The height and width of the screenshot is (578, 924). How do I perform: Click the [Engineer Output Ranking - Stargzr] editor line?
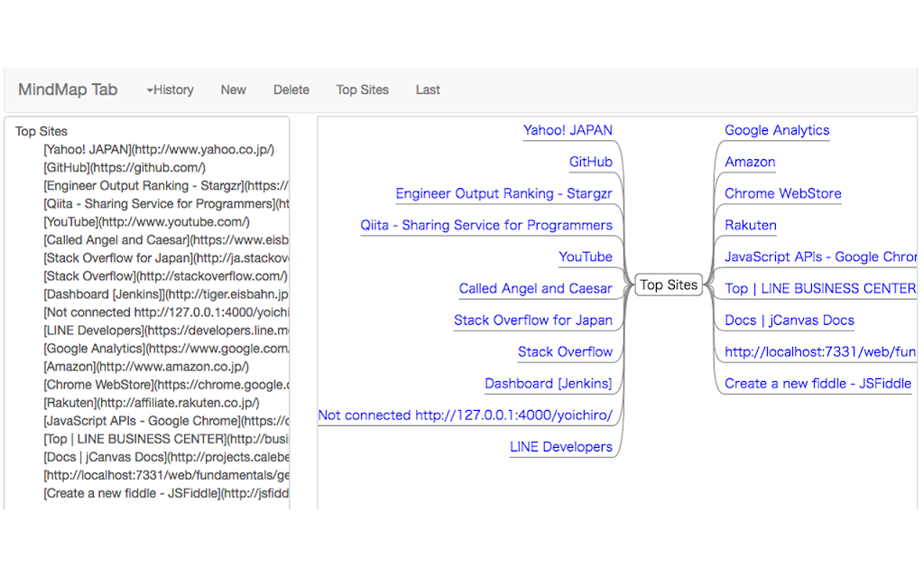(x=166, y=186)
